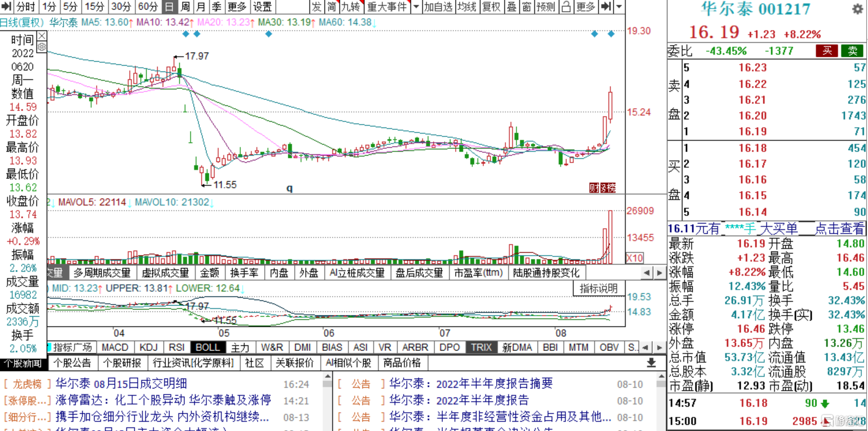Image resolution: width=868 pixels, height=431 pixels.
Task: Select 周 weekly period
Action: 185,7
